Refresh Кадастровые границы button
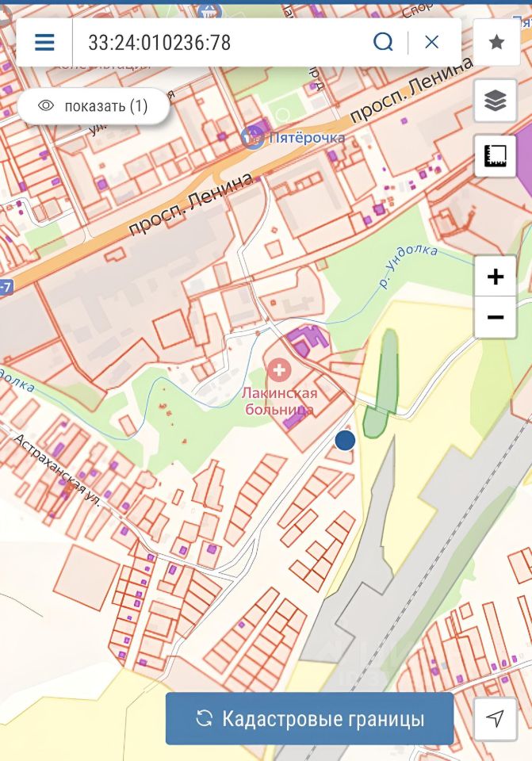This screenshot has height=761, width=532. pyautogui.click(x=310, y=718)
